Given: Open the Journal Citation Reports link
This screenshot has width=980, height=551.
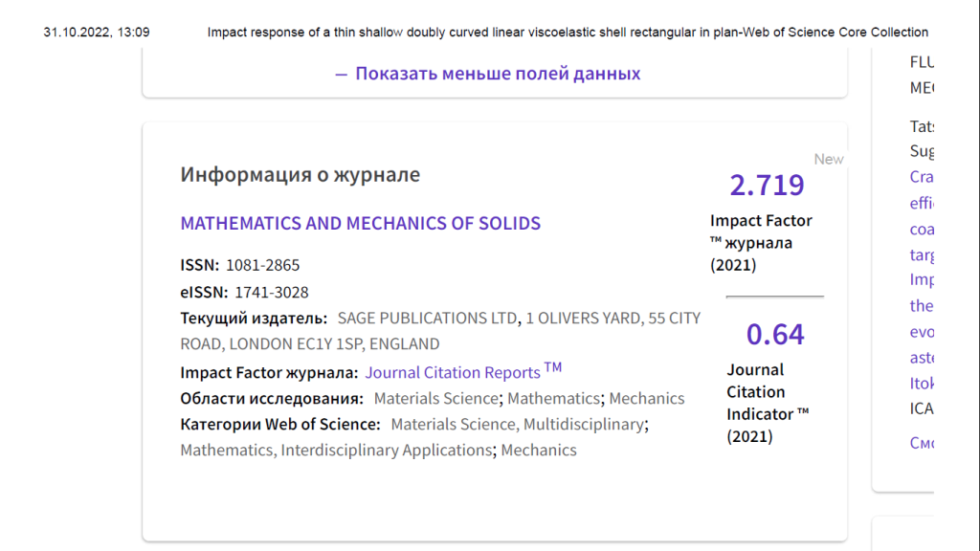Looking at the screenshot, I should [x=463, y=372].
